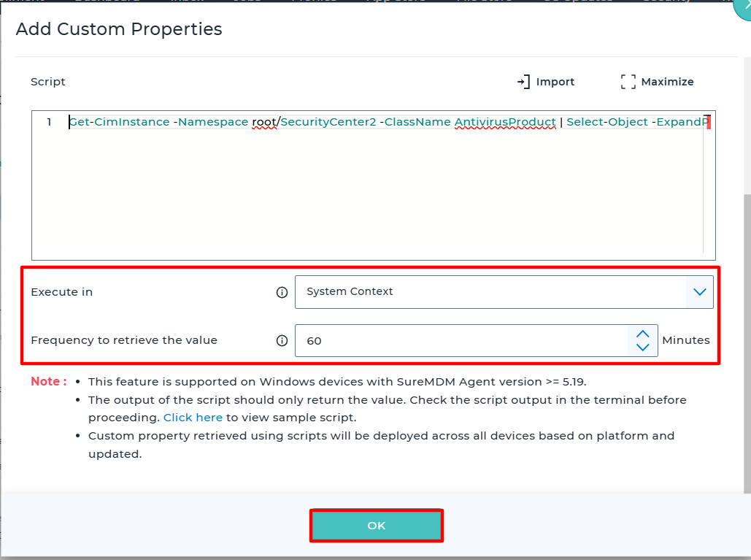The image size is (751, 560).
Task: Close the Add Custom Properties dialog
Action: (743, 9)
